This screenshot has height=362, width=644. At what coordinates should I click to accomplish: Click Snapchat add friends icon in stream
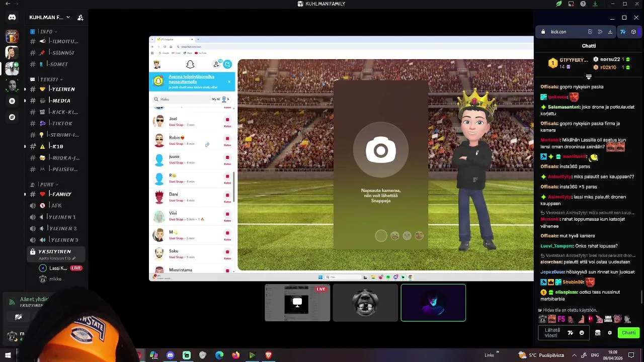click(x=216, y=64)
